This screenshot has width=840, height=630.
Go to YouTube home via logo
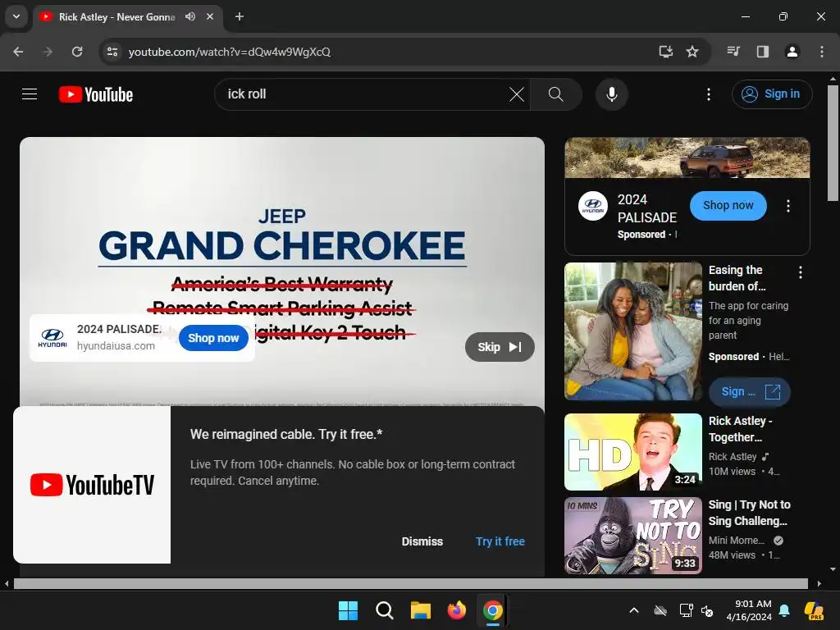click(96, 94)
